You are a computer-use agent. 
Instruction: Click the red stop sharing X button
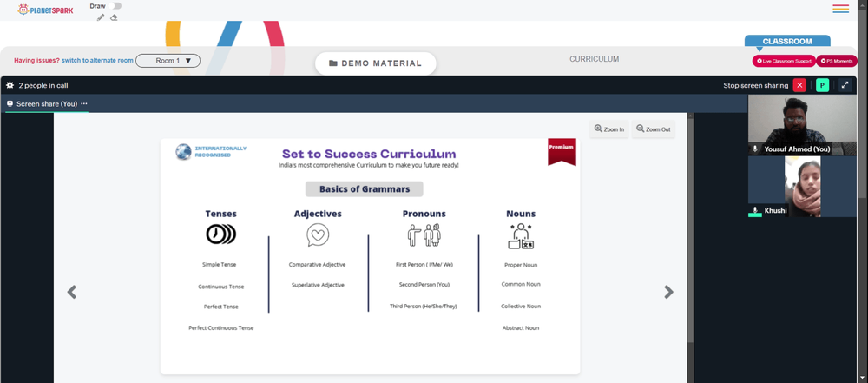tap(799, 85)
